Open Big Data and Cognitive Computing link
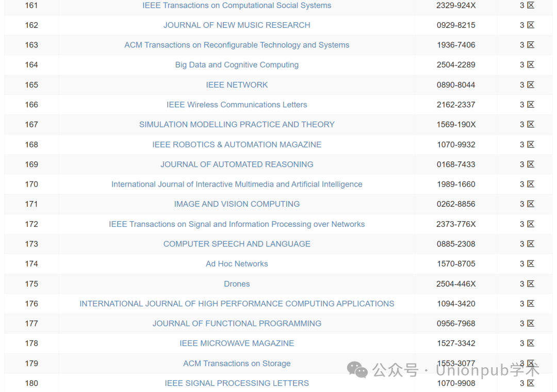The image size is (557, 392). (x=237, y=64)
